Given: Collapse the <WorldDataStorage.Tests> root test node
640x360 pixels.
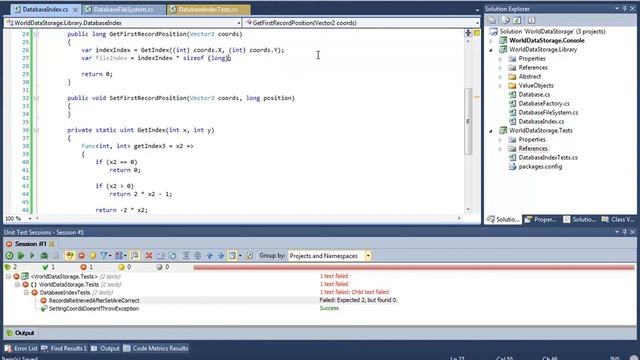Looking at the screenshot, I should [8, 276].
